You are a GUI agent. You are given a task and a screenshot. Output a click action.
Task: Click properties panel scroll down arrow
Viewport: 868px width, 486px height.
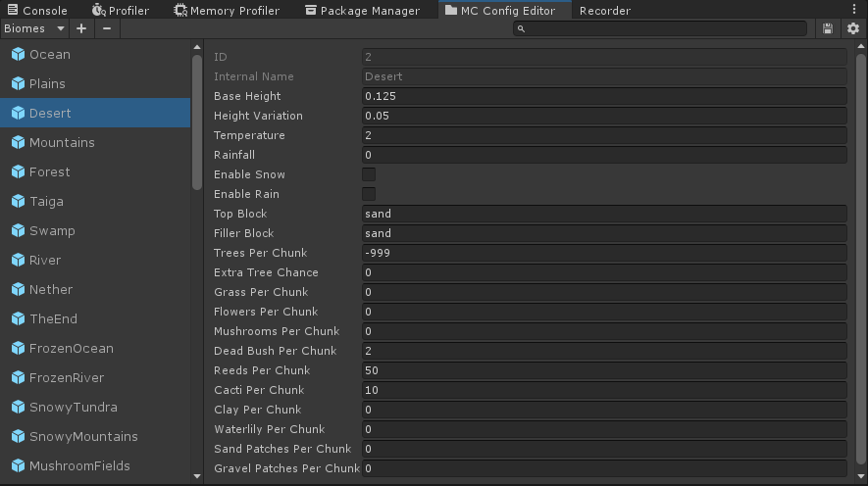pyautogui.click(x=861, y=476)
